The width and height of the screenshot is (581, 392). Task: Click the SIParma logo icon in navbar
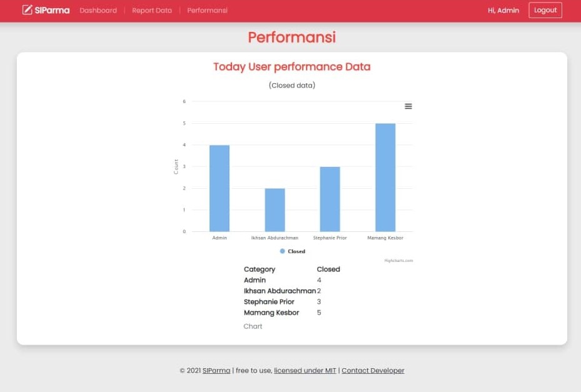pos(28,10)
